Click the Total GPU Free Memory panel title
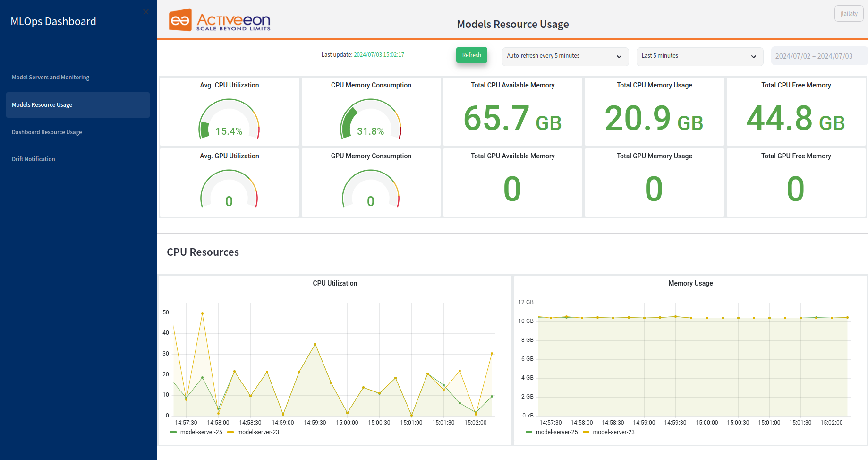The width and height of the screenshot is (868, 460). [x=796, y=156]
